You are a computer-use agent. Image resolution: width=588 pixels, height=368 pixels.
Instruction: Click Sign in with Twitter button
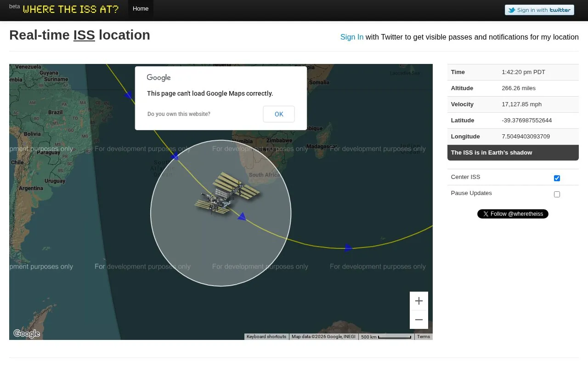tap(539, 10)
